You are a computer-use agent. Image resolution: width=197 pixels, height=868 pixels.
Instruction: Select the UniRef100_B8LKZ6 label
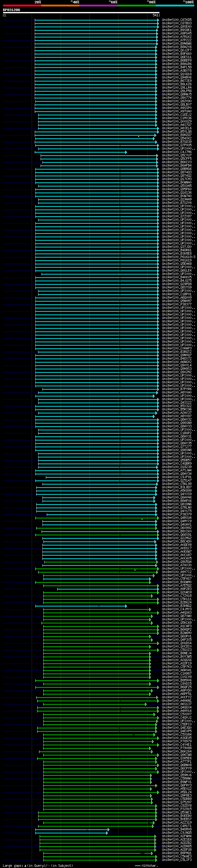point(177,85)
